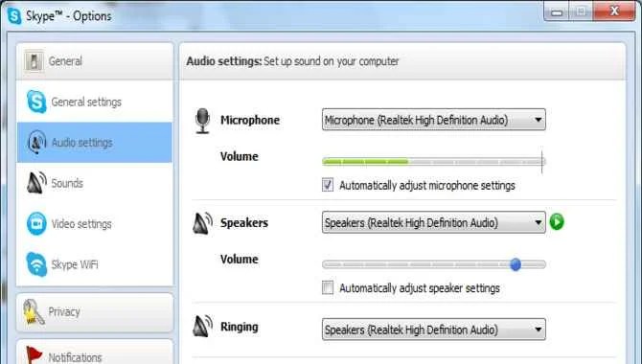This screenshot has height=364, width=642.
Task: Play test sound with the green button
Action: click(557, 222)
